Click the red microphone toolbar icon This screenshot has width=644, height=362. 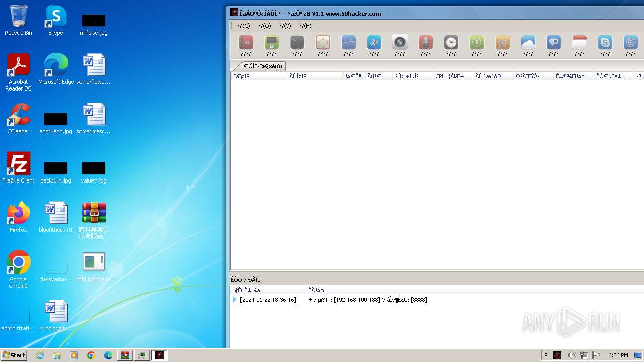tap(425, 43)
